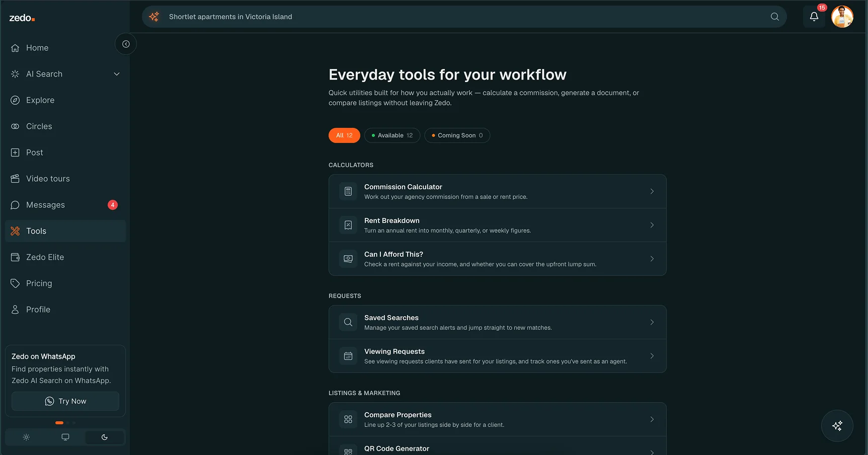This screenshot has height=455, width=868.
Task: Collapse the sidebar with the arrow button
Action: click(126, 44)
